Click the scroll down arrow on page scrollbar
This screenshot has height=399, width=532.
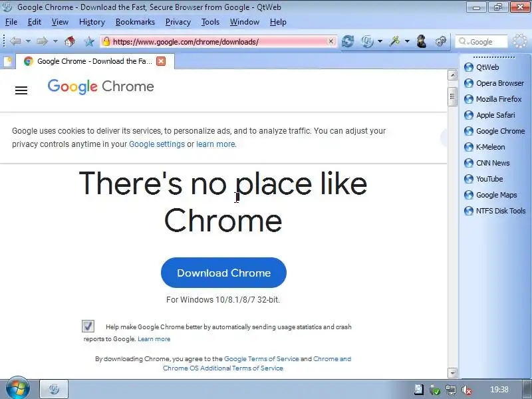[452, 373]
